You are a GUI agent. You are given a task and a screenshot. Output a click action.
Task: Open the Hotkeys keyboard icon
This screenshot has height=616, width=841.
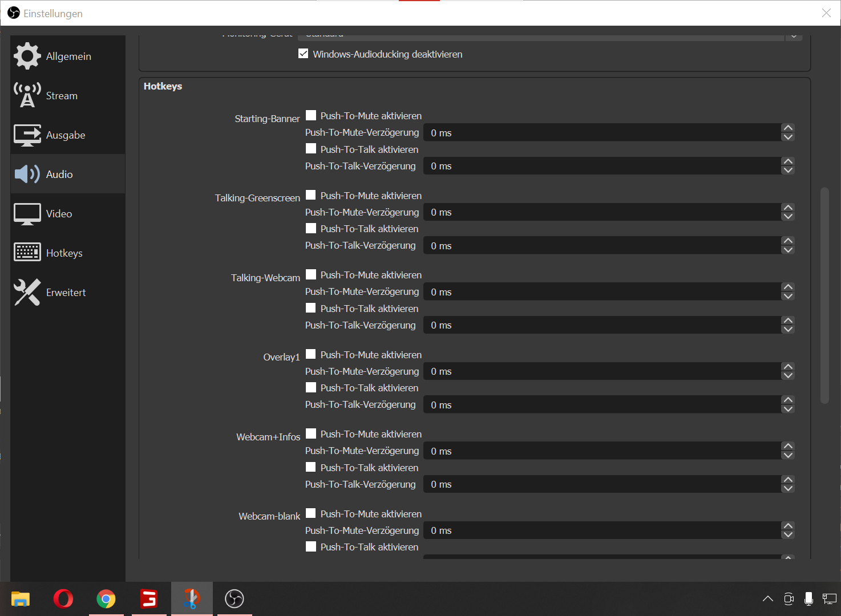click(27, 252)
